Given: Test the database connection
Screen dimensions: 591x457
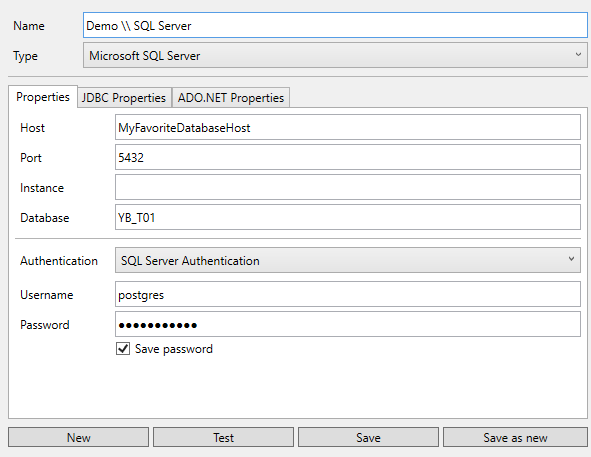Looking at the screenshot, I should click(x=224, y=437).
